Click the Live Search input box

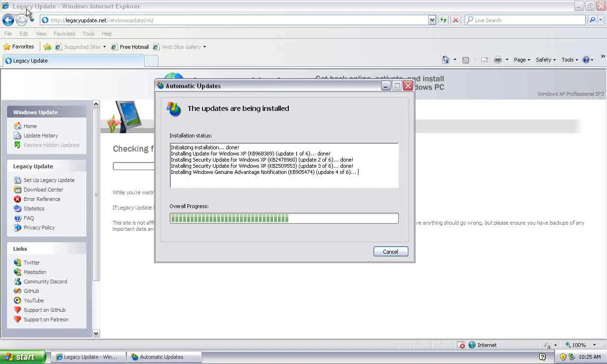(x=525, y=20)
